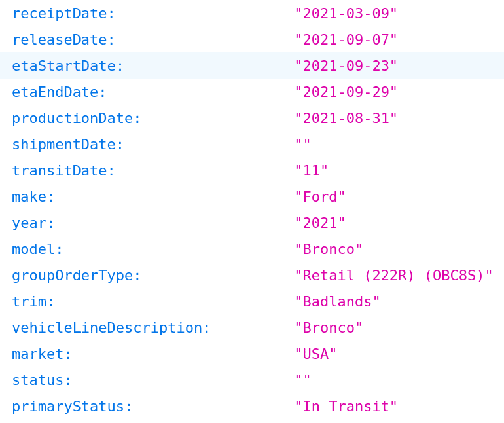
Task: Select the productionDate key
Action: click(x=76, y=119)
